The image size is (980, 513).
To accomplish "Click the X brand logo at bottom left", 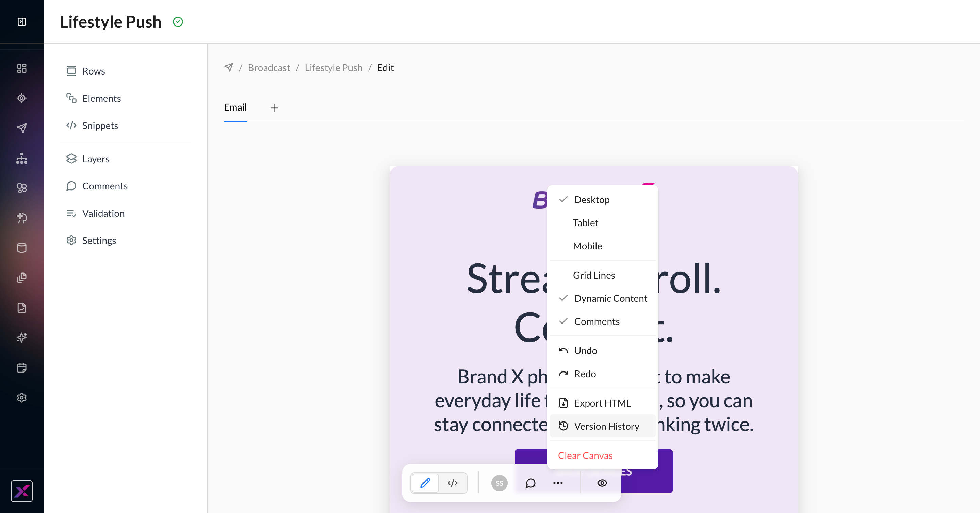I will point(22,491).
